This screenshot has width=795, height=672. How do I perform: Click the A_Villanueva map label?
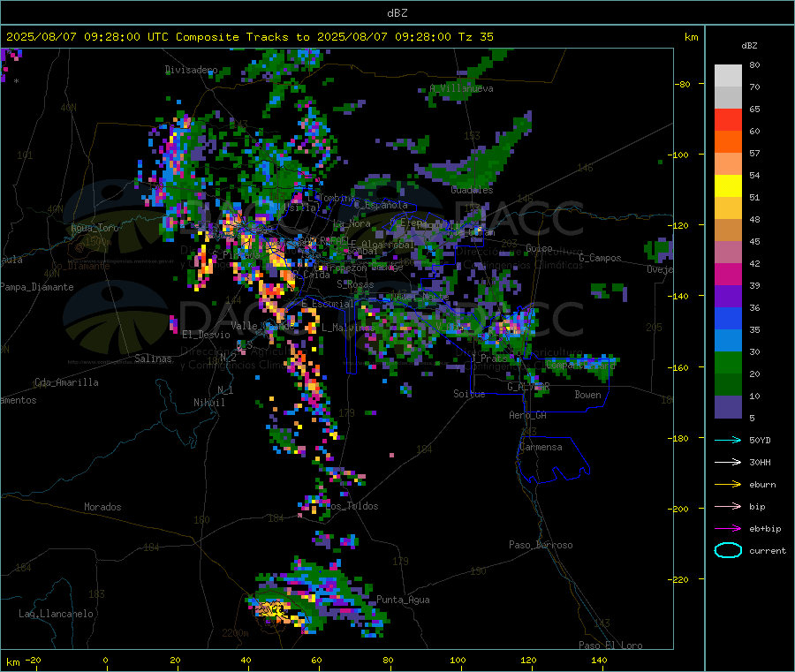tap(461, 88)
